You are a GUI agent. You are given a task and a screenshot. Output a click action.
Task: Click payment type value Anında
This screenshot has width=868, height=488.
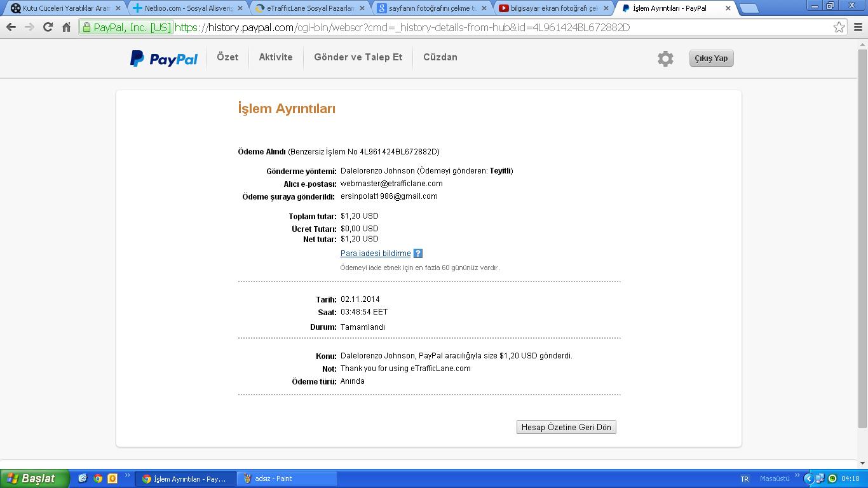pos(353,381)
